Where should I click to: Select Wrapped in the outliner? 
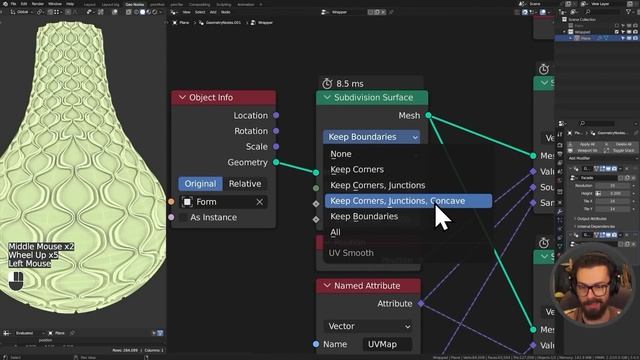pyautogui.click(x=582, y=32)
